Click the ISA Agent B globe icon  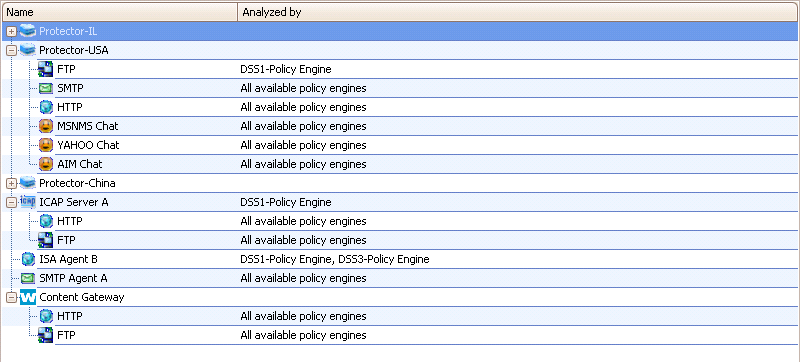tap(28, 259)
